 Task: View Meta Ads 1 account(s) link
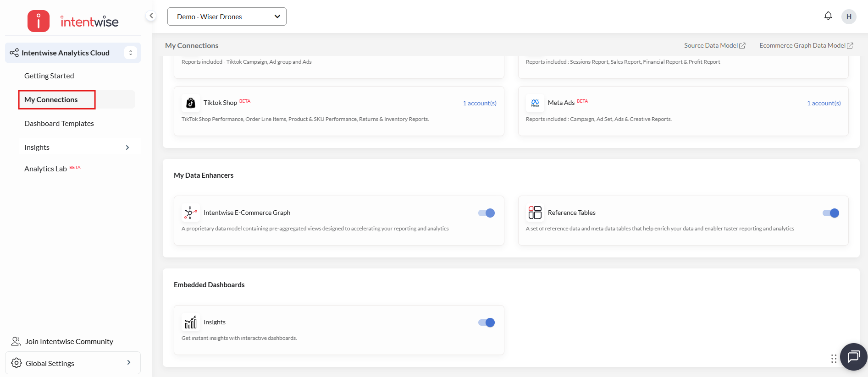pos(824,103)
